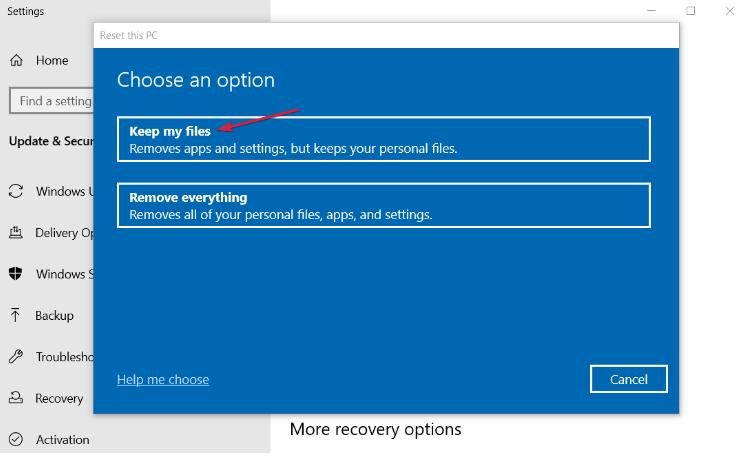Open Windows Security sidebar entry text
Image resolution: width=738 pixels, height=459 pixels.
coord(65,274)
